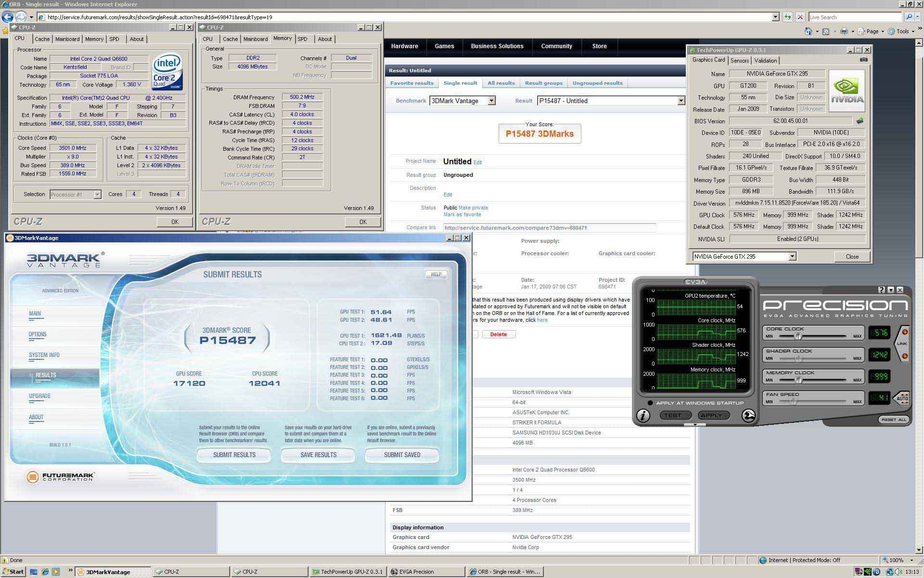924x578 pixels.
Task: Click the Live Search input field
Action: (855, 17)
